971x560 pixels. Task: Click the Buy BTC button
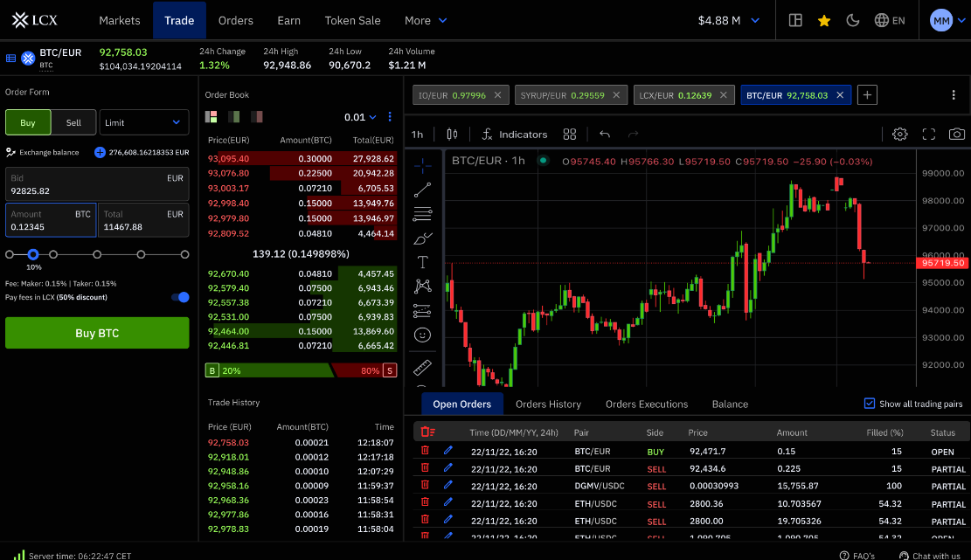97,333
